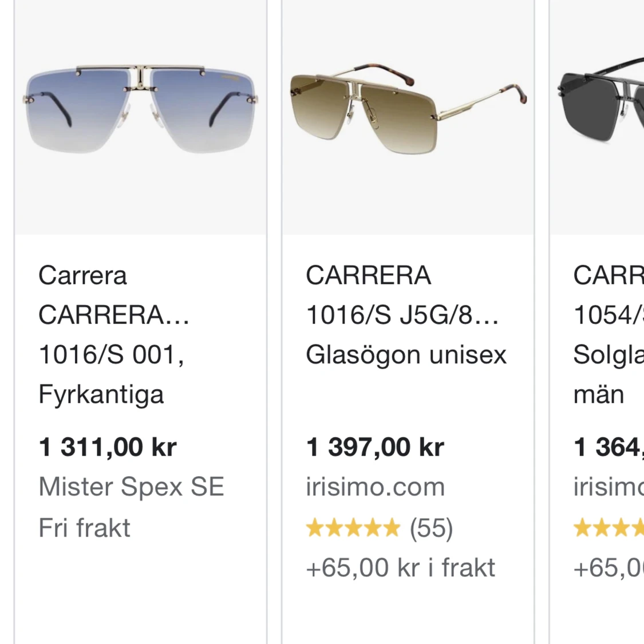Click the 1 311,00 kr price
The image size is (644, 644).
pyautogui.click(x=108, y=447)
